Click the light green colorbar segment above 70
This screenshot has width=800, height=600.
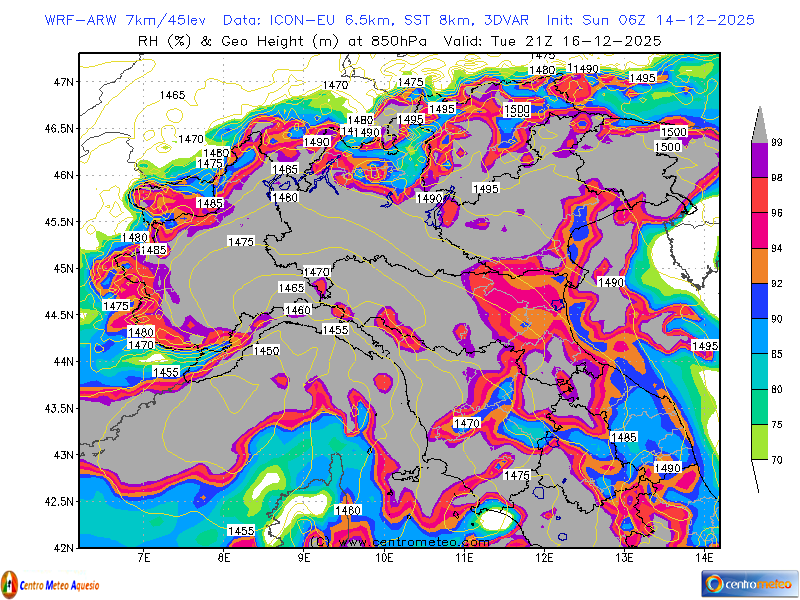pyautogui.click(x=762, y=442)
